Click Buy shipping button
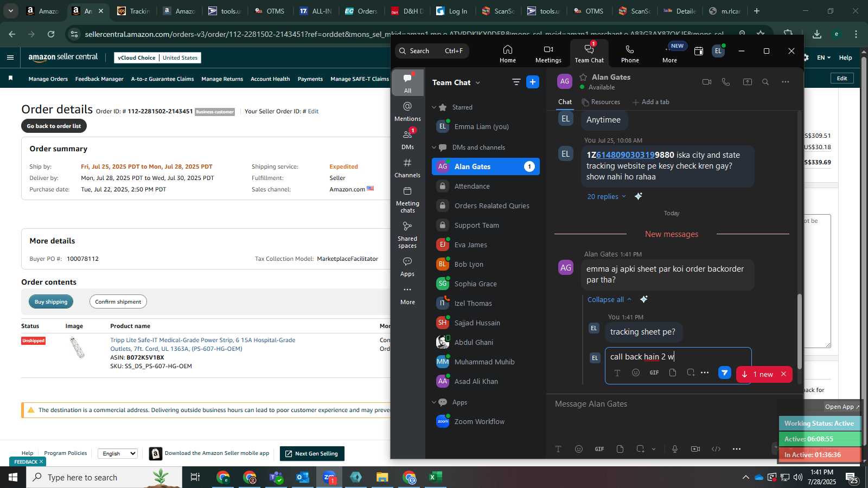Image resolution: width=868 pixels, height=488 pixels. coord(51,301)
